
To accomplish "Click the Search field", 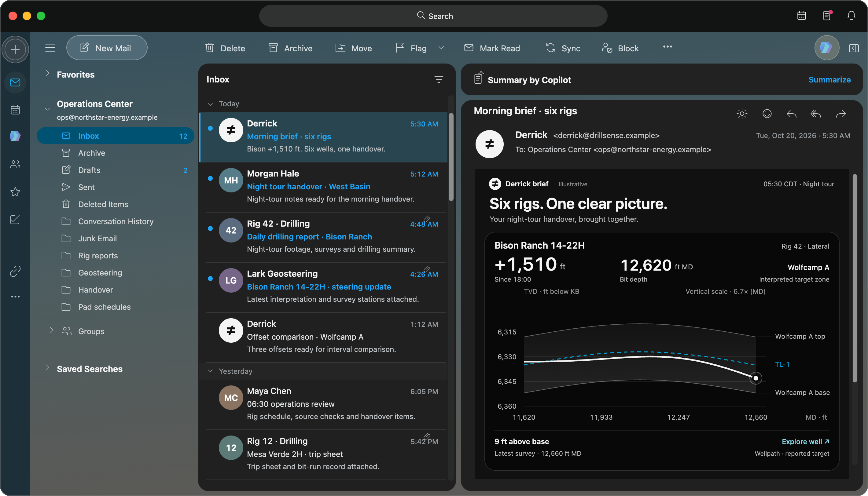I will coord(433,16).
